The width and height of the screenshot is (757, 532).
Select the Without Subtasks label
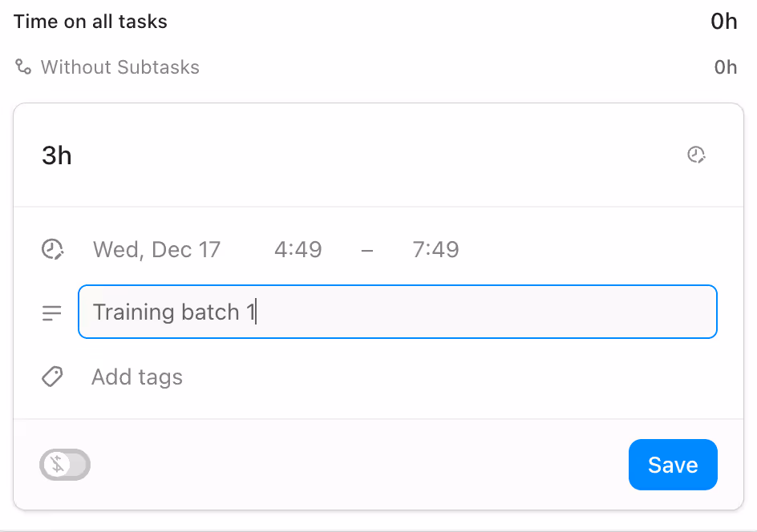point(119,67)
